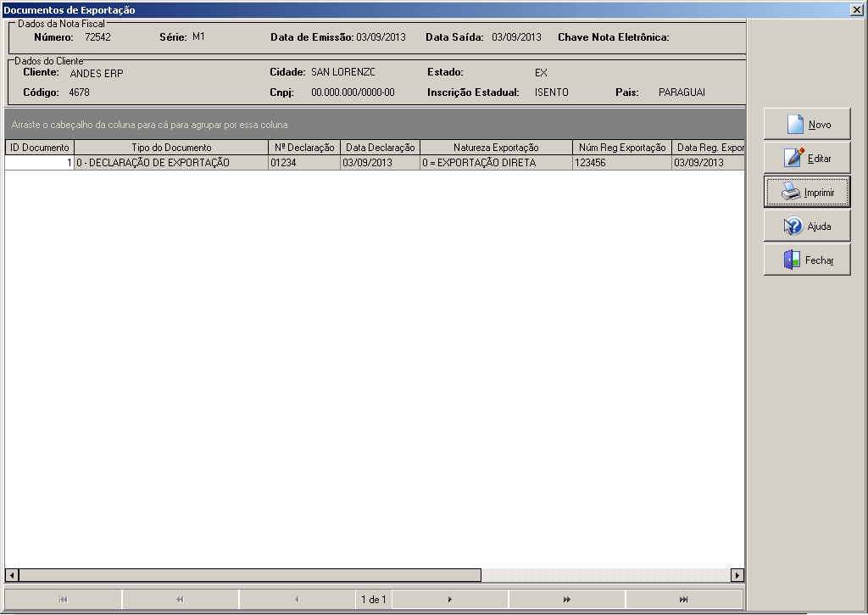Image resolution: width=868 pixels, height=615 pixels.
Task: Jump back a page of records
Action: 180,600
